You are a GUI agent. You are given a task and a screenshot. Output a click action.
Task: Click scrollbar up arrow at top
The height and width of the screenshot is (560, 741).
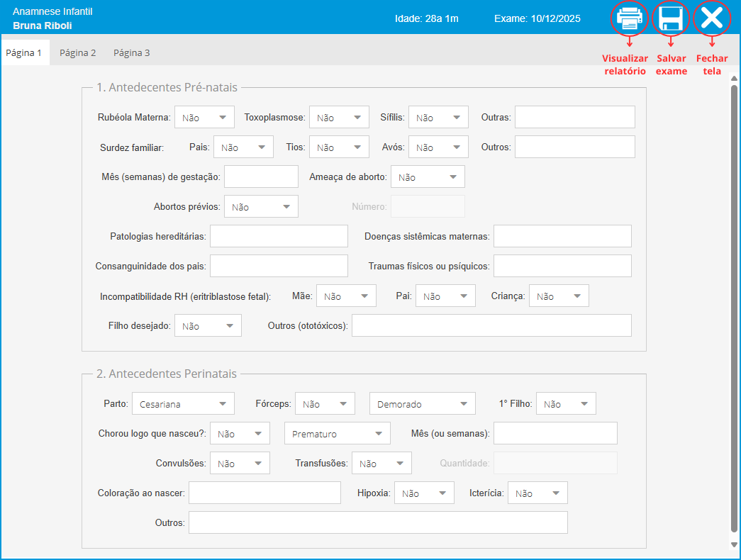[734, 79]
